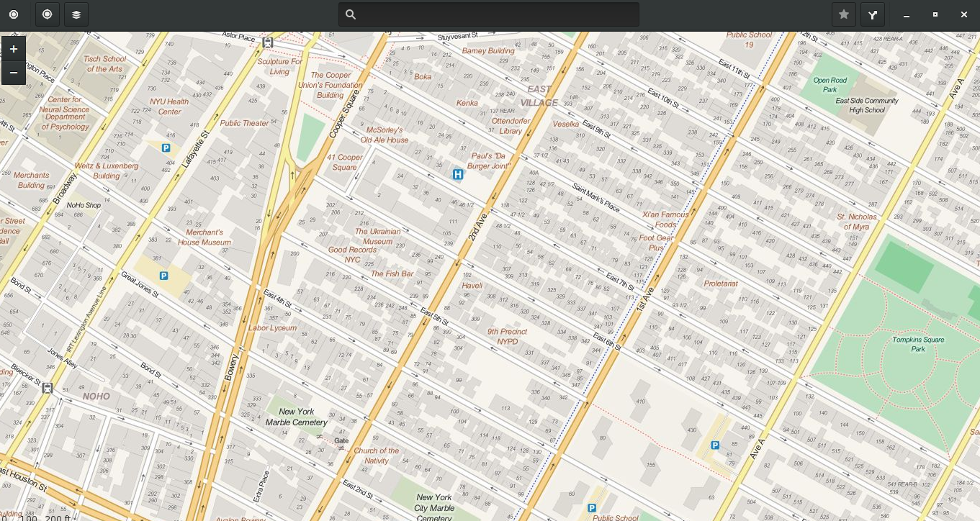The width and height of the screenshot is (980, 521).
Task: Click Merchant's House Museum label
Action: 204,237
